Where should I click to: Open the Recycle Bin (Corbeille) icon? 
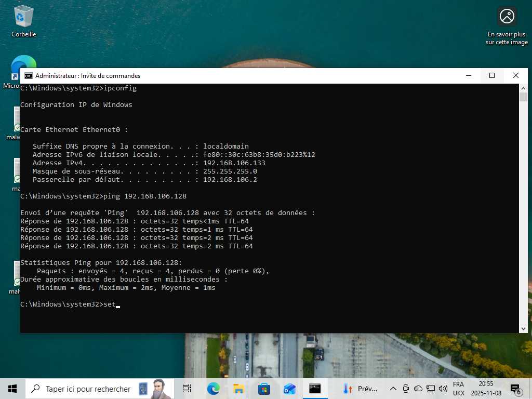click(x=23, y=21)
